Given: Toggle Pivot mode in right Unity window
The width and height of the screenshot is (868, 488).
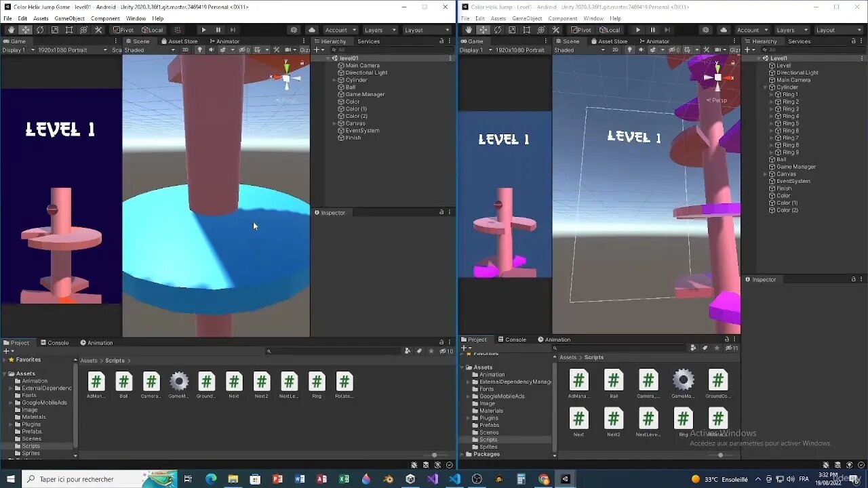Looking at the screenshot, I should coord(582,30).
